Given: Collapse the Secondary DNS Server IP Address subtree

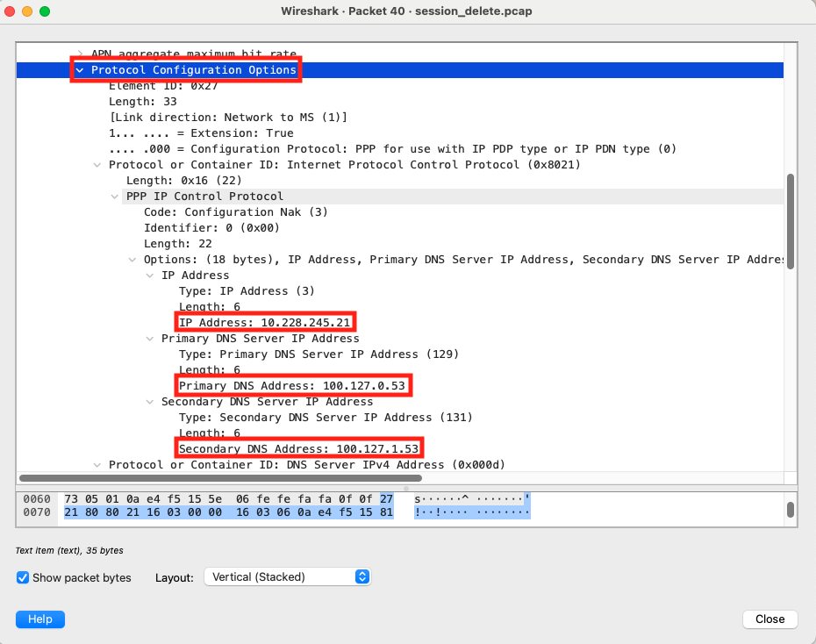Looking at the screenshot, I should click(x=149, y=401).
